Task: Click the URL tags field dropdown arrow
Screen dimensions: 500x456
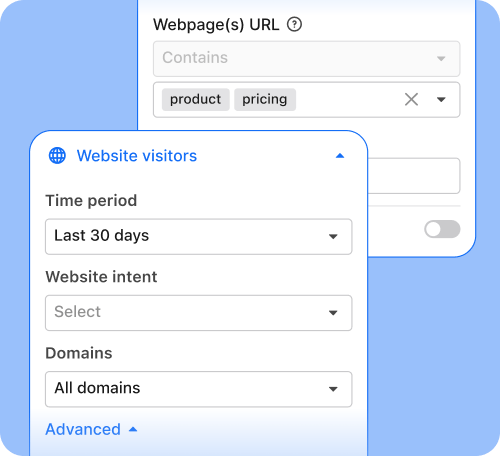Action: [441, 99]
